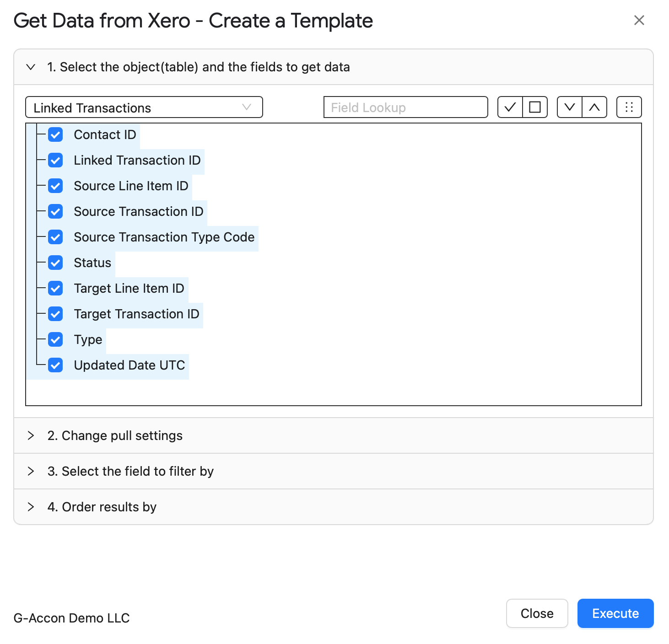The width and height of the screenshot is (669, 644).
Task: Select the Source Transaction Type Code label
Action: click(x=164, y=237)
